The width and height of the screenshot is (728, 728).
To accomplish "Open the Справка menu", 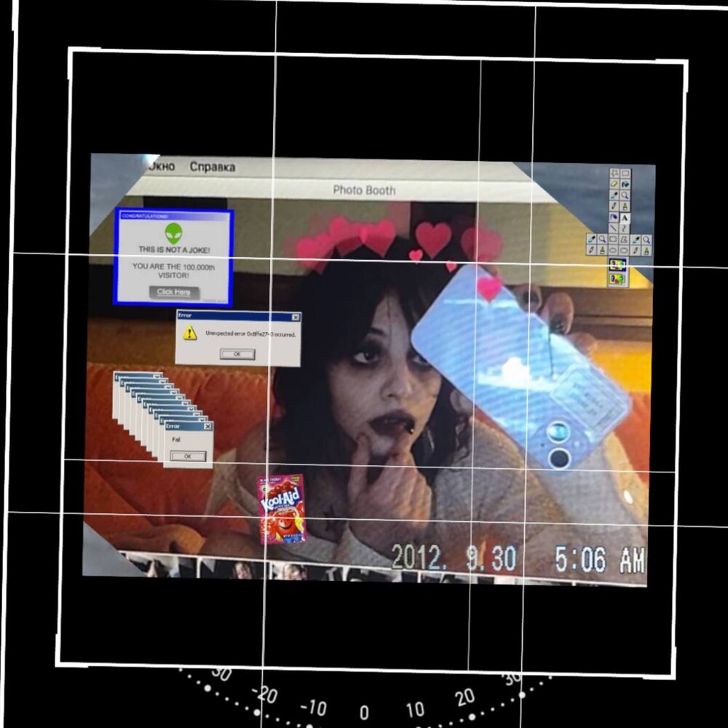I will click(x=212, y=167).
